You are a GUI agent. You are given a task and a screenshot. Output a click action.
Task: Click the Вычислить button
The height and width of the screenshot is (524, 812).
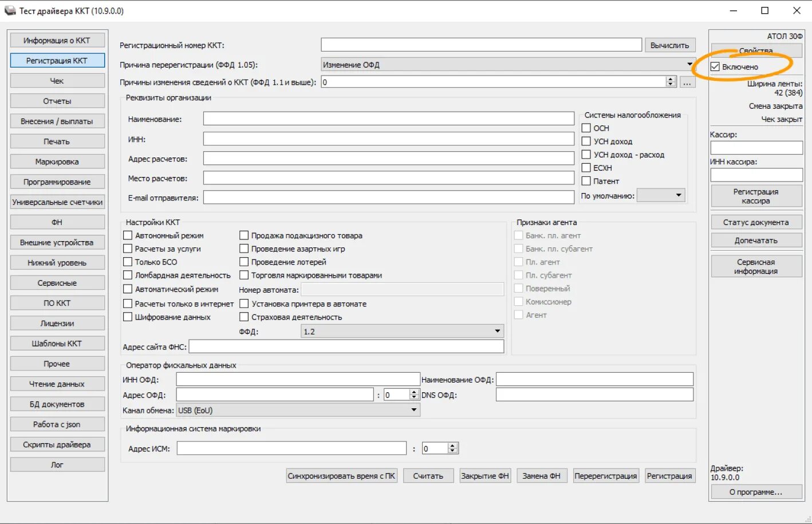(x=670, y=45)
